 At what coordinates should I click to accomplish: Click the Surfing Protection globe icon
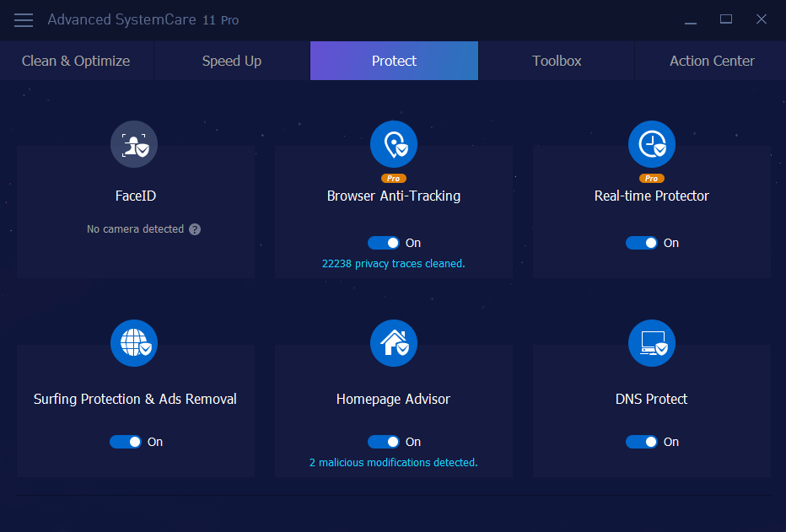pos(134,343)
